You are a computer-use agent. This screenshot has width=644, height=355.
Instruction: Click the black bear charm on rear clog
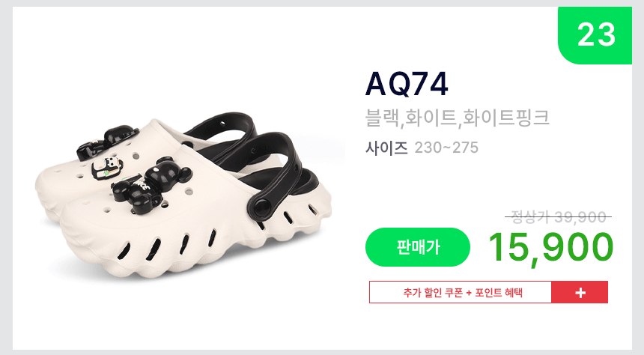[108, 142]
